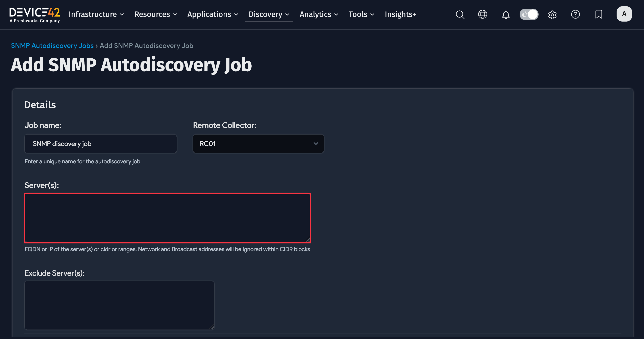Screen dimensions: 644x339
Task: Open the Remote Collector dropdown
Action: 258,144
